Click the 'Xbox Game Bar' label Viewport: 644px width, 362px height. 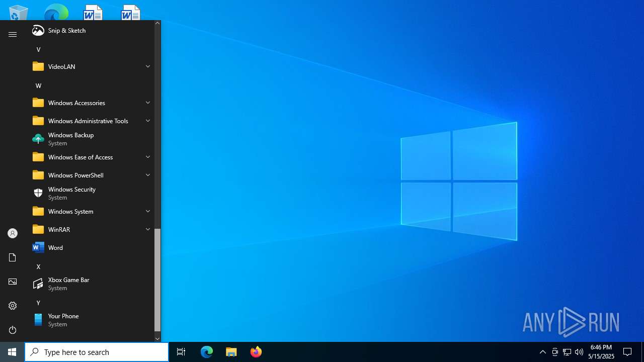[68, 280]
